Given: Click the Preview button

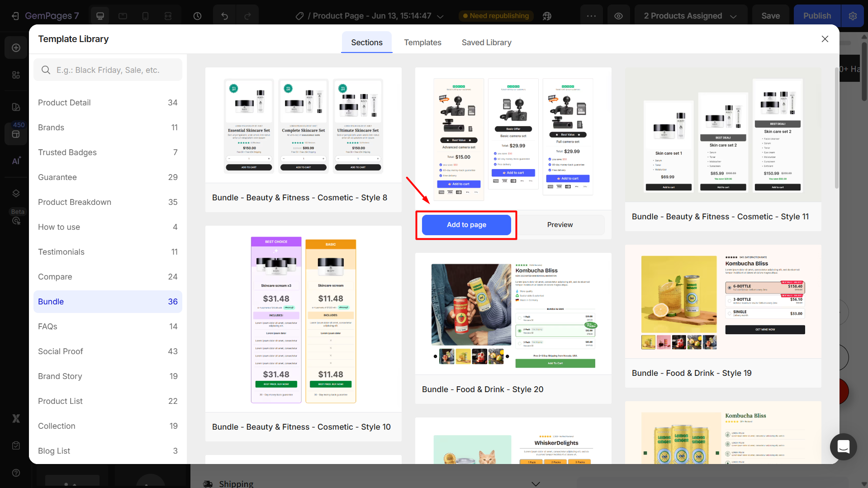Looking at the screenshot, I should 560,225.
